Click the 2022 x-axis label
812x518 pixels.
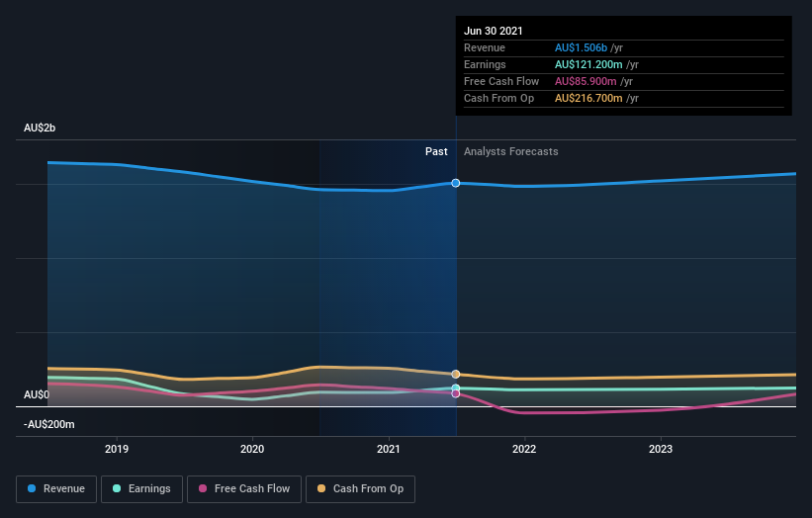pyautogui.click(x=524, y=449)
